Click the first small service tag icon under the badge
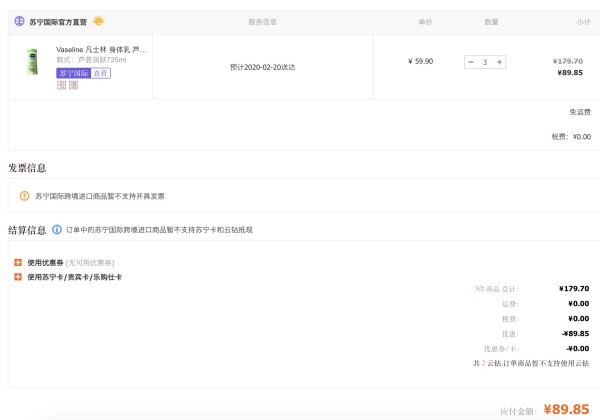600x420 pixels. tap(62, 85)
